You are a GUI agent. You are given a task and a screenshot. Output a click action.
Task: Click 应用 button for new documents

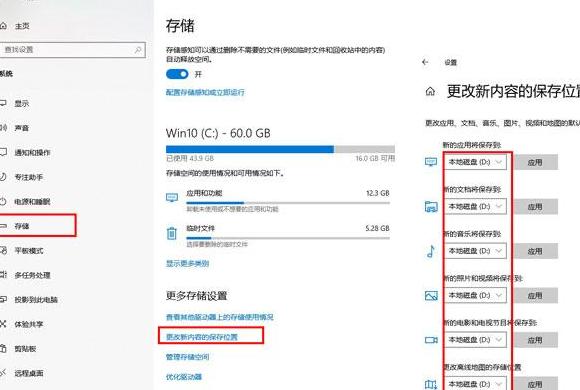click(x=535, y=206)
